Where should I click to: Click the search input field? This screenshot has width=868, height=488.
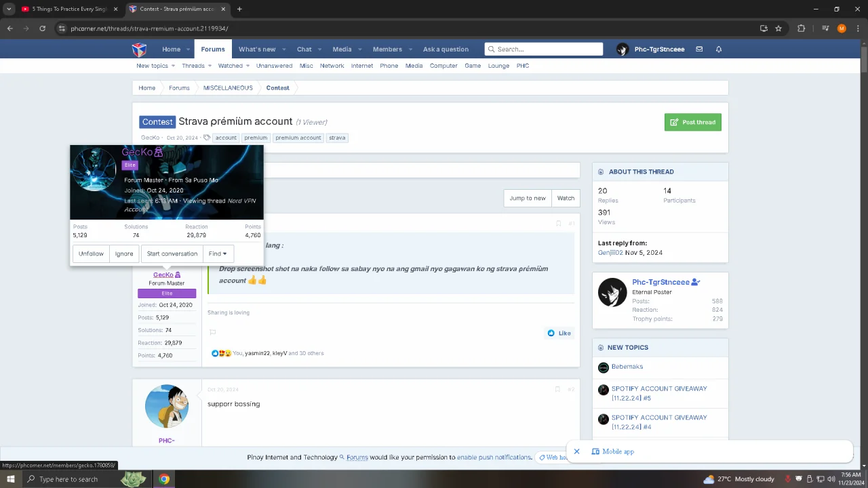pos(544,49)
